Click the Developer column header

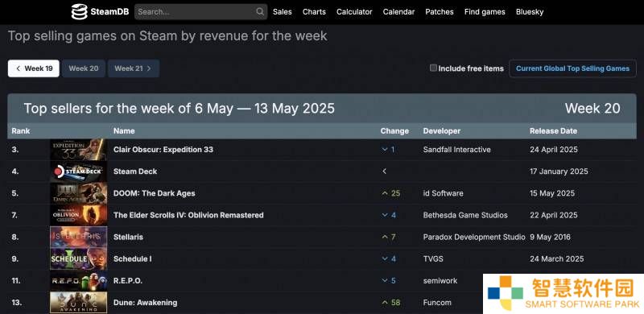click(442, 131)
